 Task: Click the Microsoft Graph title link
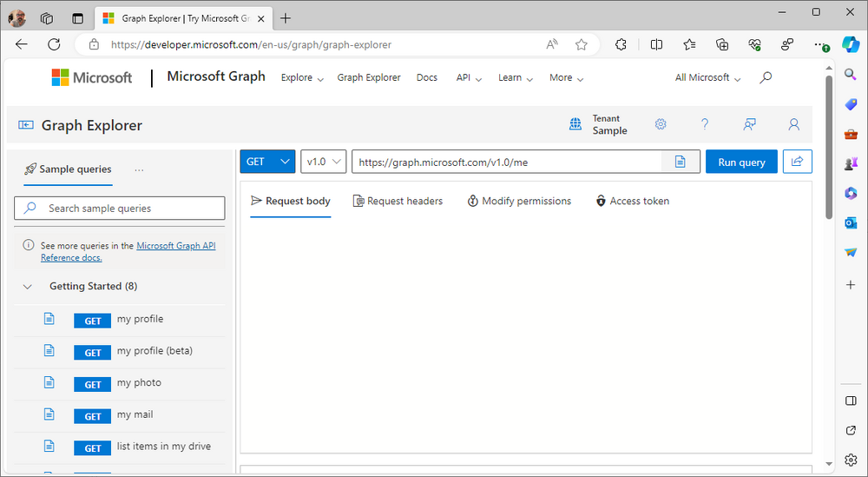pyautogui.click(x=216, y=76)
